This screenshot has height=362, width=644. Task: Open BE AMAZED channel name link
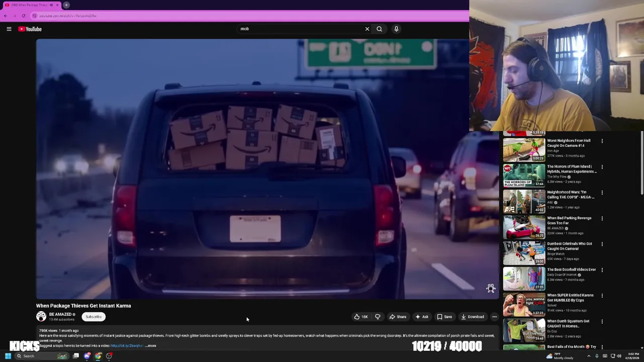60,314
